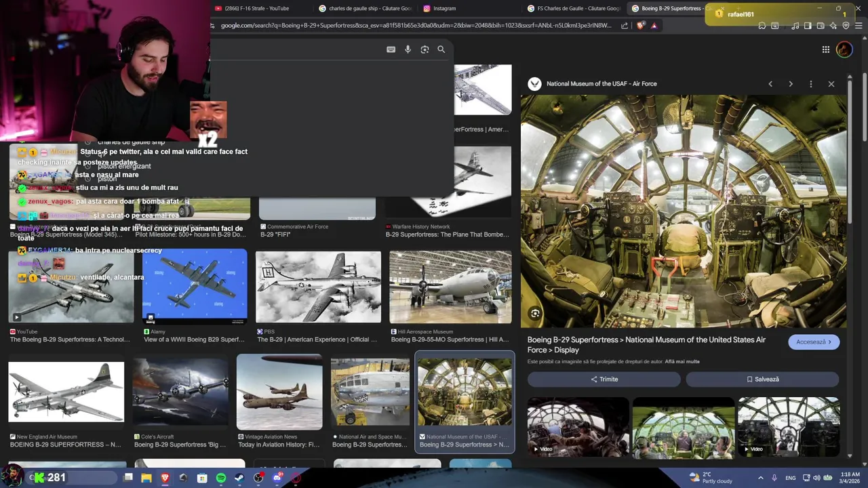
Task: Open Google Lens image search icon
Action: coord(425,49)
